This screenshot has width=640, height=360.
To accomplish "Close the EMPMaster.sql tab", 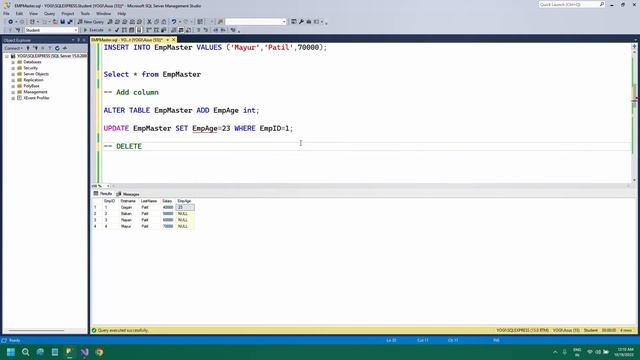I will click(173, 40).
